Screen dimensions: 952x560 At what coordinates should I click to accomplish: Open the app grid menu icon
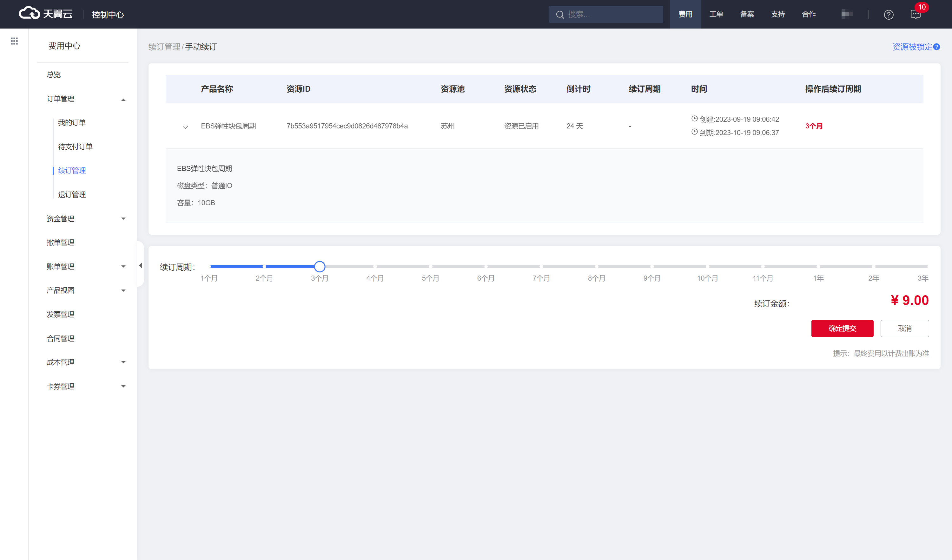click(x=14, y=41)
